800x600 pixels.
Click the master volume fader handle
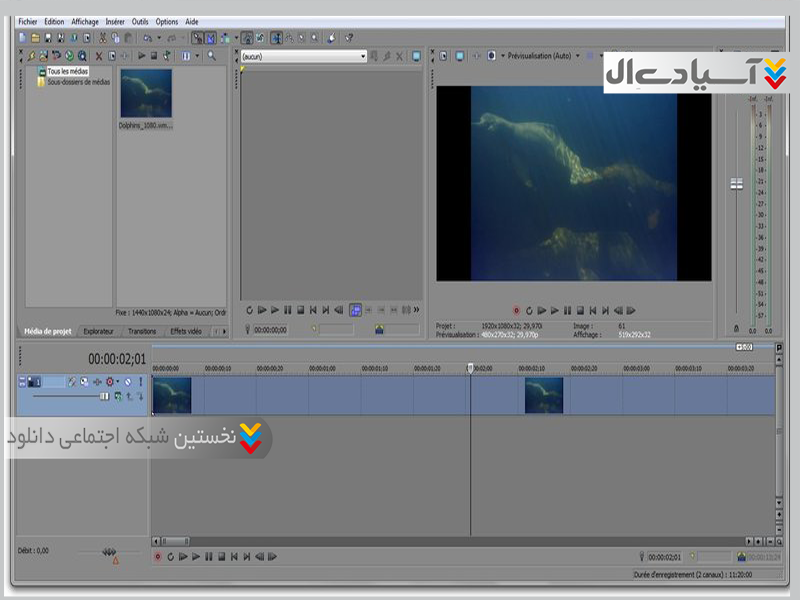pos(737,184)
